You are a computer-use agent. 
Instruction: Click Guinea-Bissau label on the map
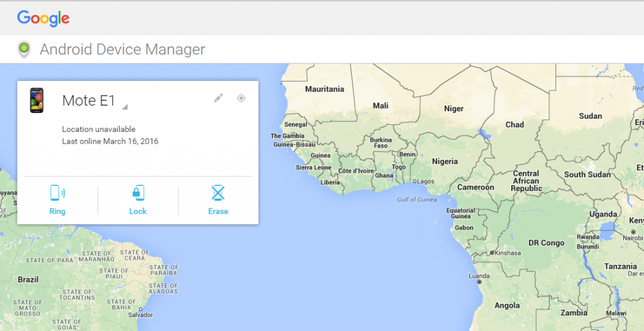pos(294,144)
